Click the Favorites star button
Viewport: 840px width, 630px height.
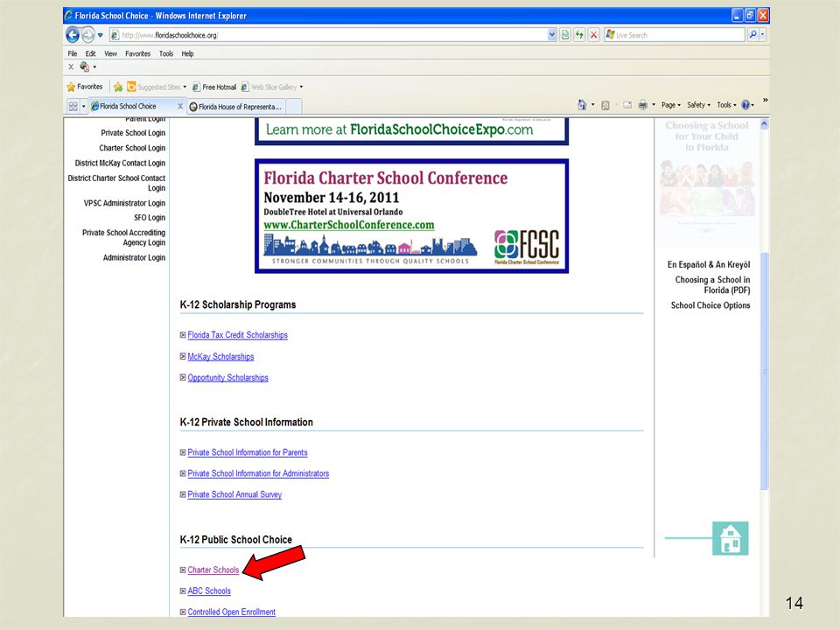(x=85, y=87)
